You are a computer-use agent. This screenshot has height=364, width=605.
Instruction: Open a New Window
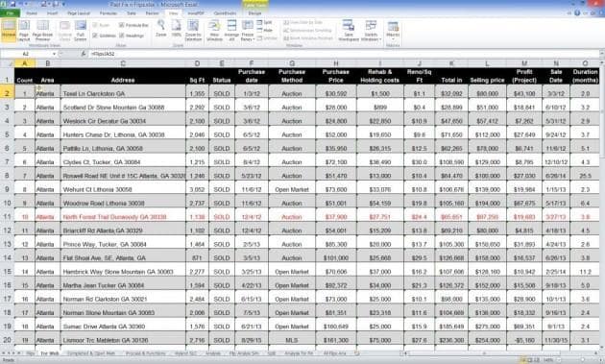[x=214, y=30]
